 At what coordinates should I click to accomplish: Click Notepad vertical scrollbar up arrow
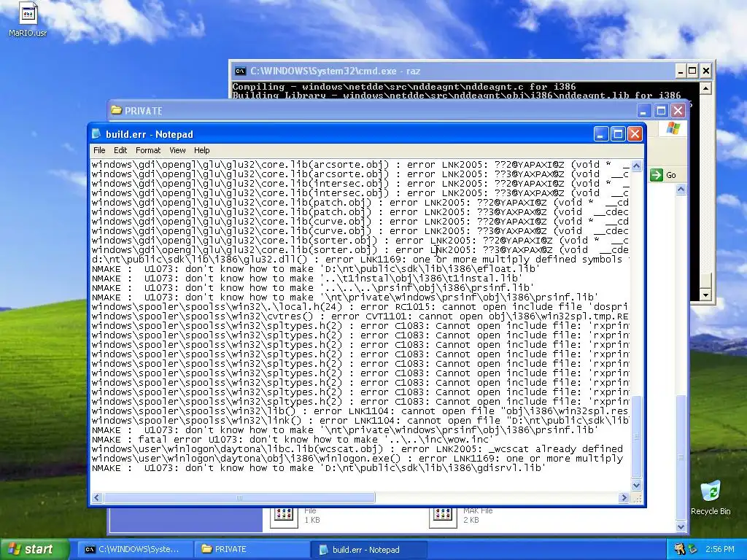coord(636,166)
